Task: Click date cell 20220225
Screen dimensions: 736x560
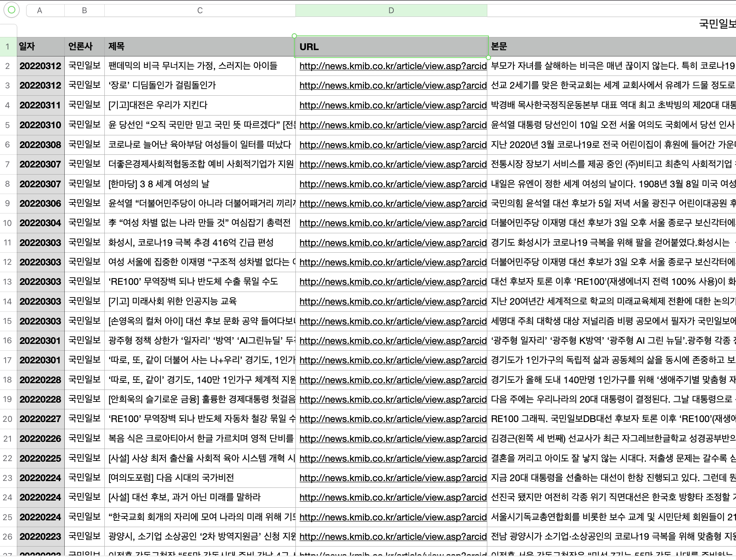Action: [x=40, y=458]
